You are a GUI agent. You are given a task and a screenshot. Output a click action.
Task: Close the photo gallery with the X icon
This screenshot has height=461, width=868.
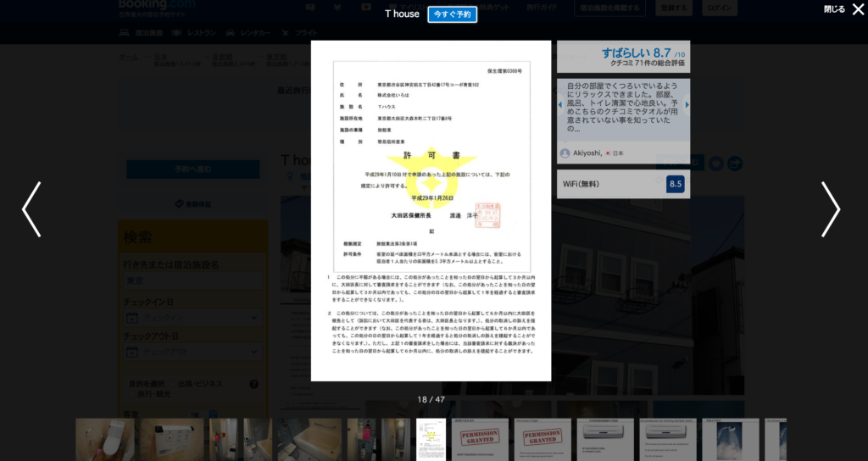point(858,9)
